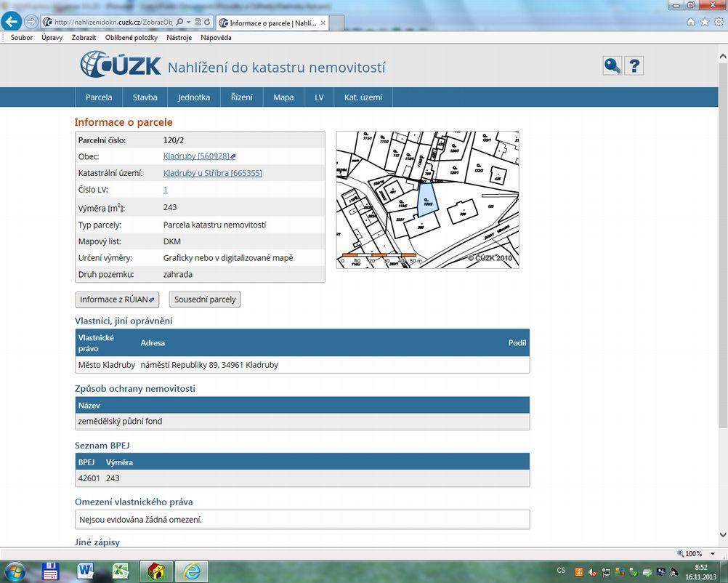Click the vertical page scrollbar thumb
Screen dimensions: 728x583
coord(723,245)
